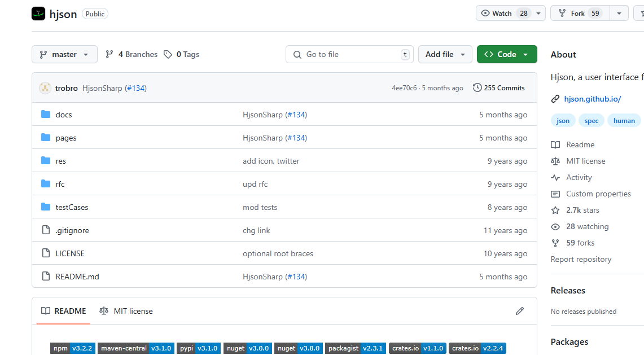The width and height of the screenshot is (644, 355).
Task: View the 255 Commits history
Action: (x=498, y=88)
